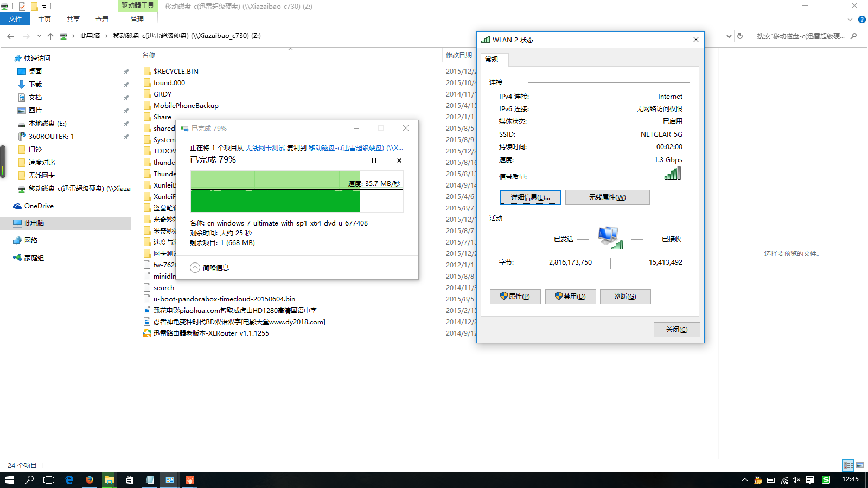Select the MobilePhoneBackup folder

(x=186, y=105)
